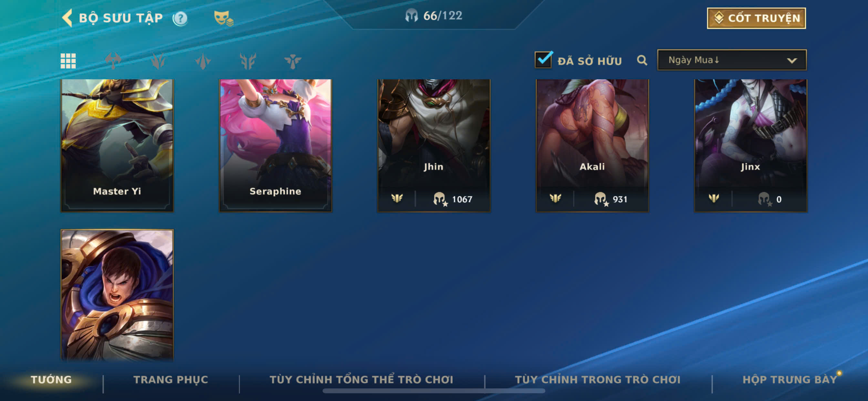868x401 pixels.
Task: Open the HỘP TRƯNG BÀY tab
Action: 790,379
